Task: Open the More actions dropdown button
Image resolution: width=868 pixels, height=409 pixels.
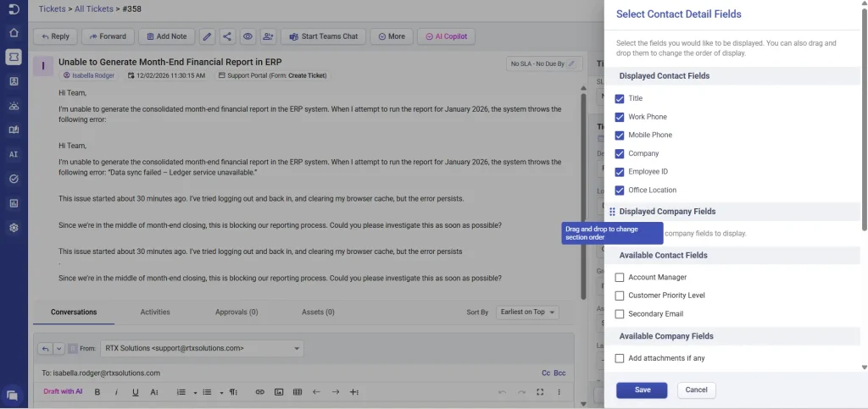Action: point(392,36)
